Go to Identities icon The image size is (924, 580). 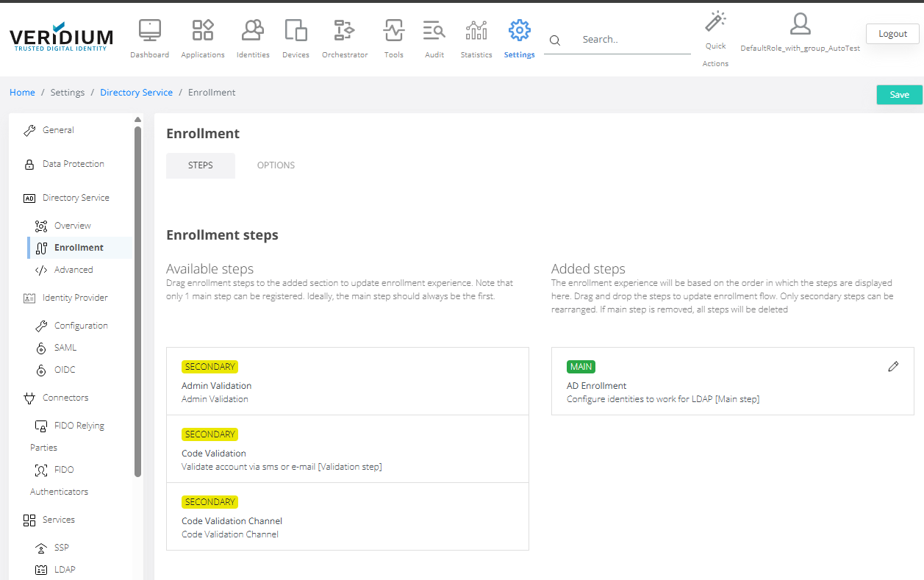tap(253, 30)
